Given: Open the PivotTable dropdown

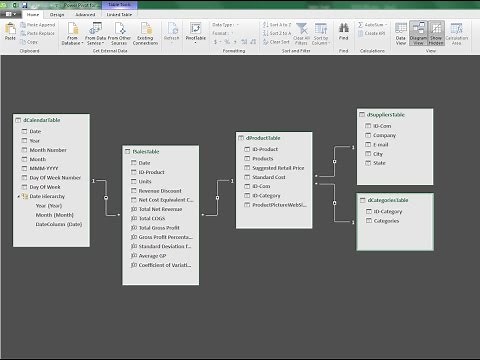Looking at the screenshot, I should tap(196, 33).
